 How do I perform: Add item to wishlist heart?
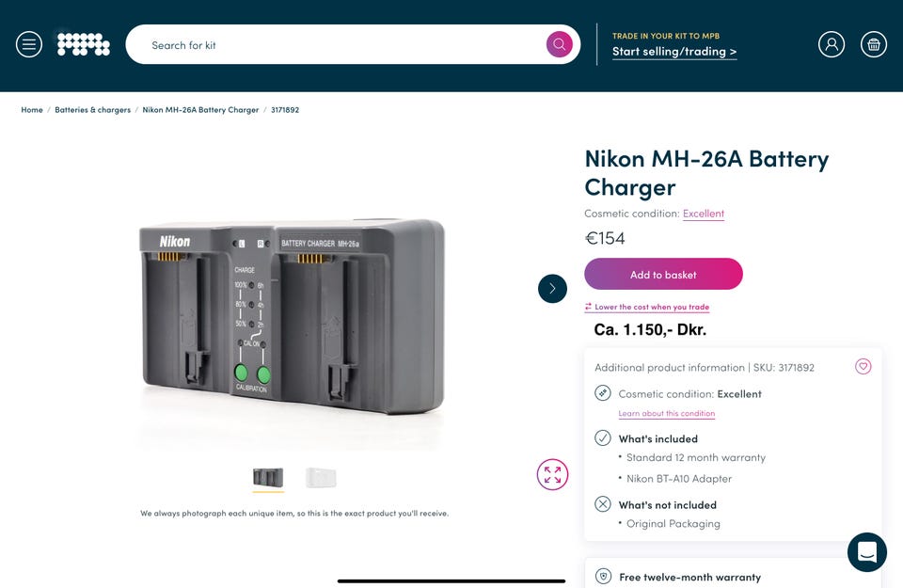(863, 367)
